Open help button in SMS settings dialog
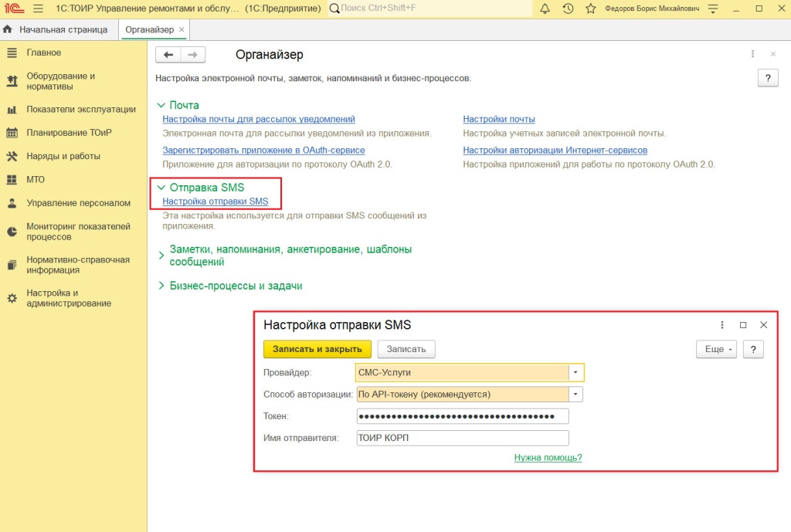The height and width of the screenshot is (532, 791). [x=753, y=349]
